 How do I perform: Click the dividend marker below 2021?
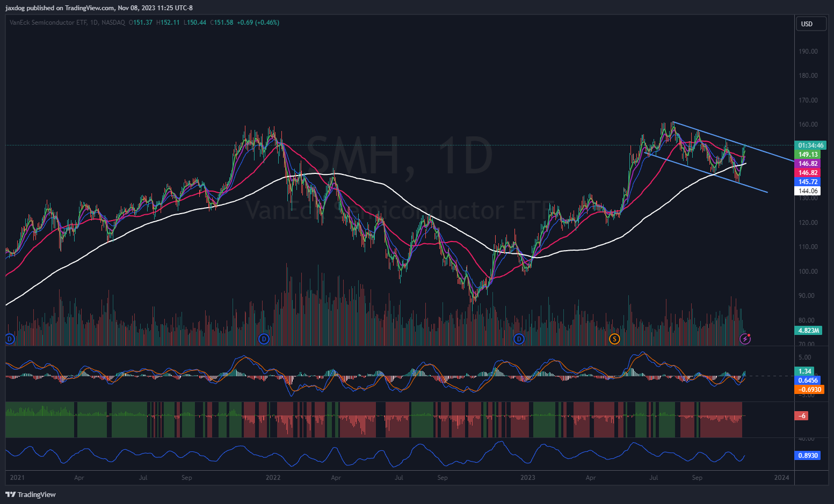coord(9,339)
